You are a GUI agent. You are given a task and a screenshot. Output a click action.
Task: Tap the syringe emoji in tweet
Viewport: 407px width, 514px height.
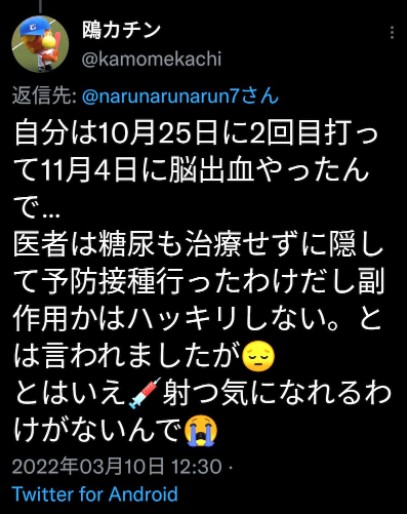coord(145,393)
